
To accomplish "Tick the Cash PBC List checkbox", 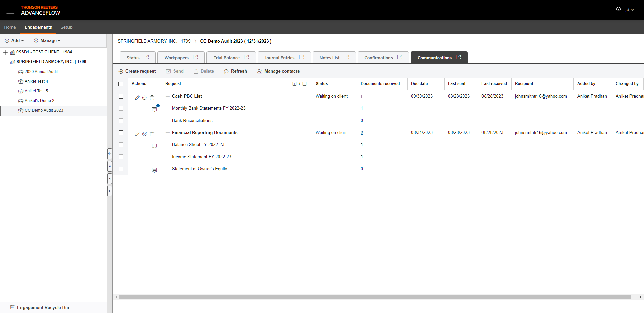I will 121,96.
